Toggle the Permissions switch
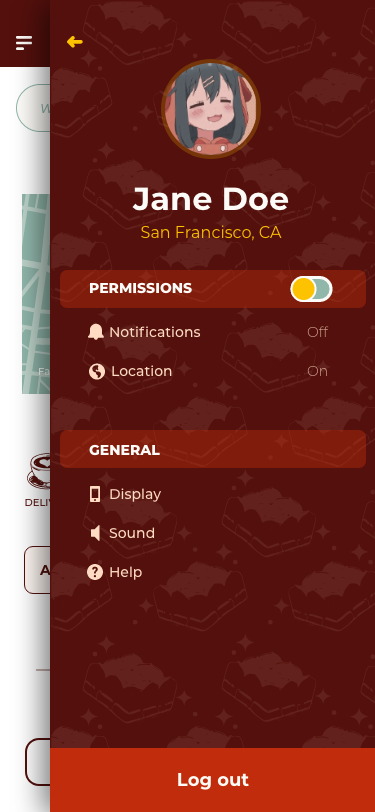The image size is (375, 812). (x=311, y=289)
